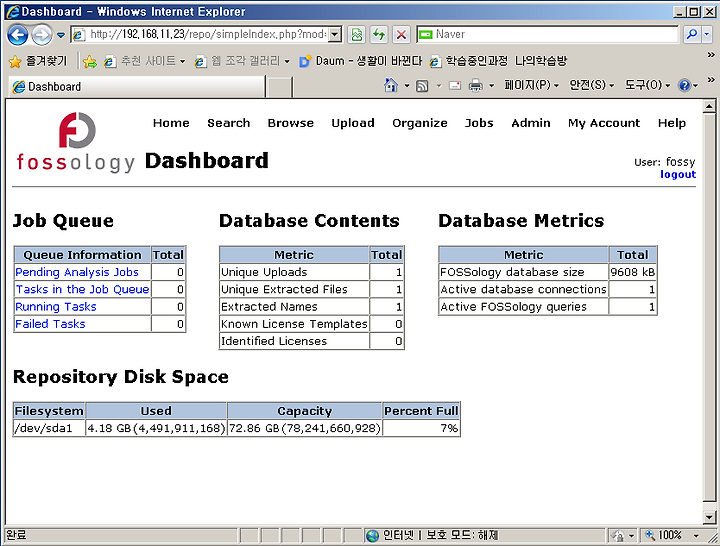Open a new blank tab

point(279,87)
